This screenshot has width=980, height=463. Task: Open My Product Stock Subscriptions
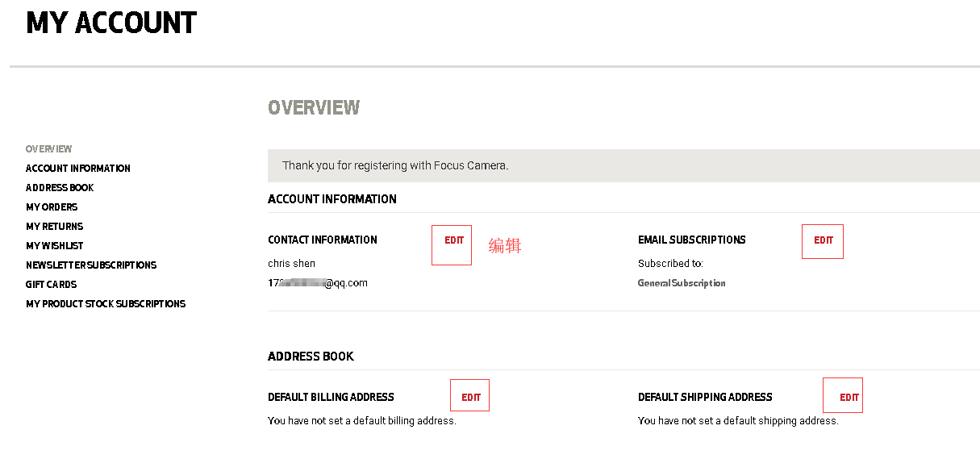click(106, 304)
